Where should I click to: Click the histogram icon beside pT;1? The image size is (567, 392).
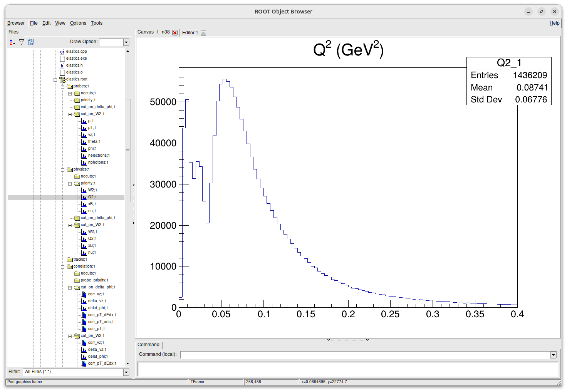(84, 128)
